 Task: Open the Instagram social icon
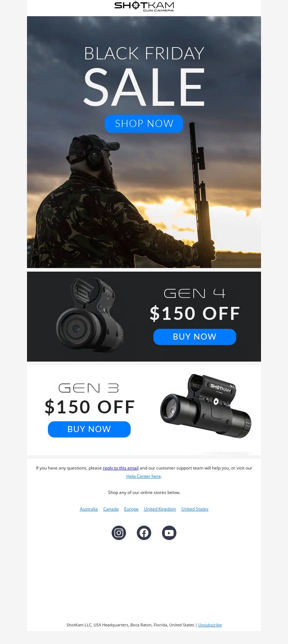click(119, 533)
